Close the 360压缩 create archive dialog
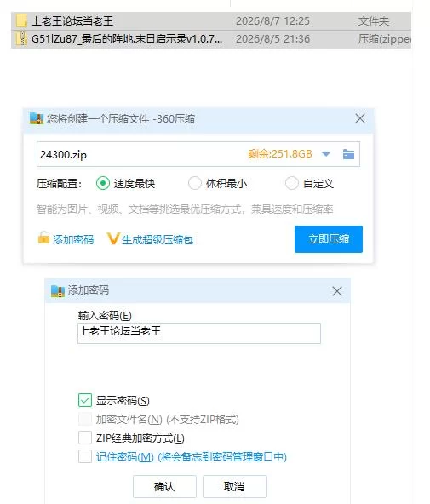The image size is (430, 504). (360, 118)
